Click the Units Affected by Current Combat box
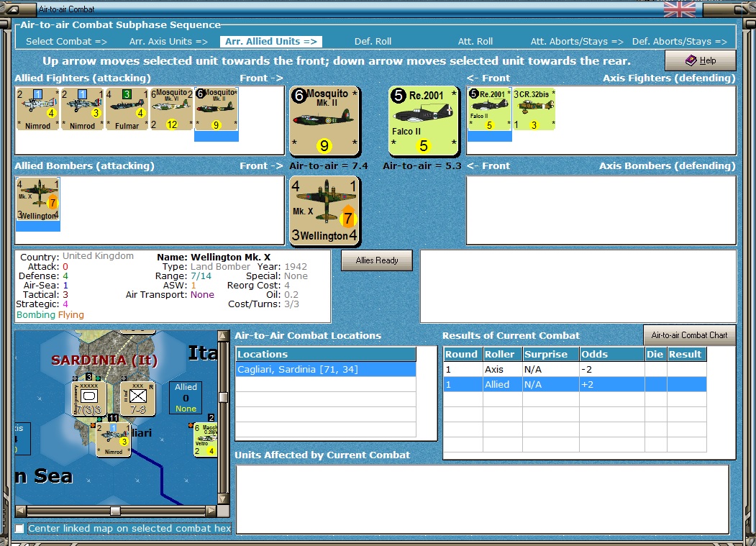 [482, 499]
